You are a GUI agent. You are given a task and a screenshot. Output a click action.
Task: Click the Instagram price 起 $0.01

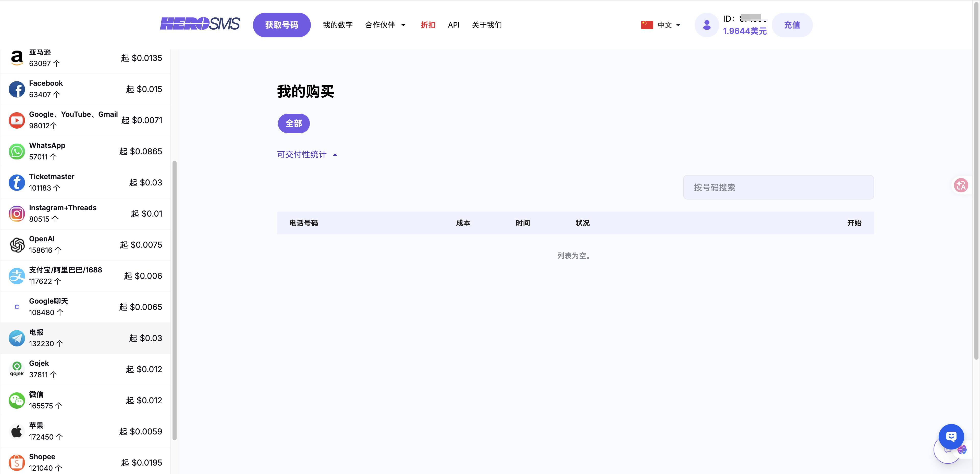pyautogui.click(x=146, y=214)
